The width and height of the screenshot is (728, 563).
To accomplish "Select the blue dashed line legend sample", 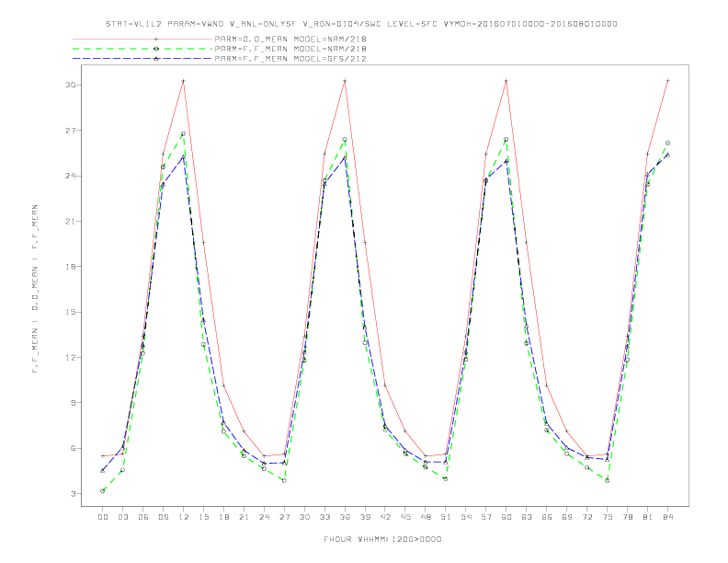I will [142, 59].
